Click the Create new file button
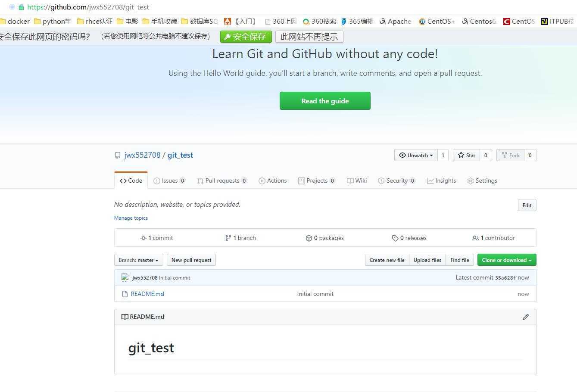The width and height of the screenshot is (577, 392). [x=387, y=260]
